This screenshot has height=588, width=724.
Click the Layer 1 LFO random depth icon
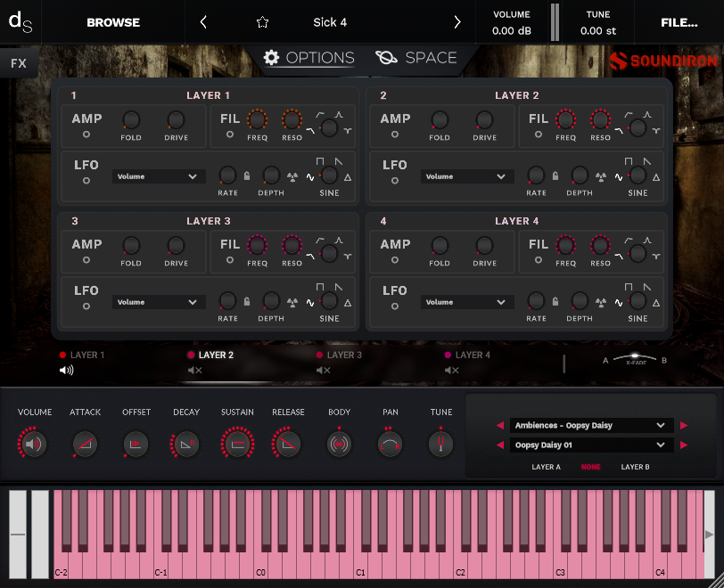[x=292, y=176]
